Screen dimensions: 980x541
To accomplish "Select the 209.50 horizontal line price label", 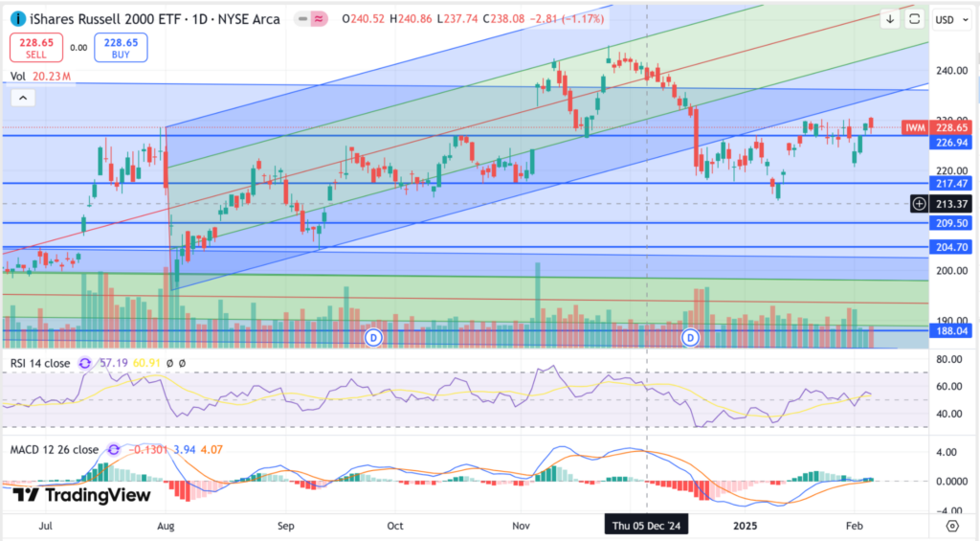I will (x=950, y=223).
